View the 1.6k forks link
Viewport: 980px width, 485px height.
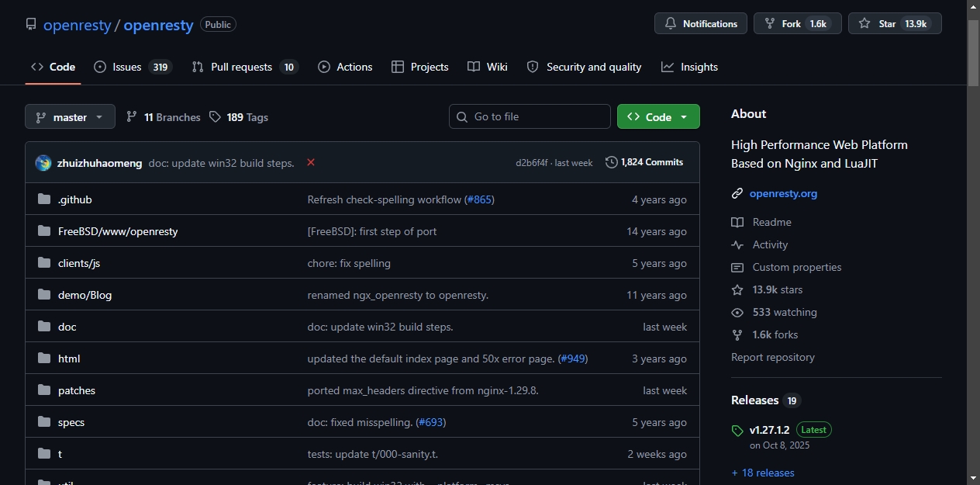coord(764,334)
